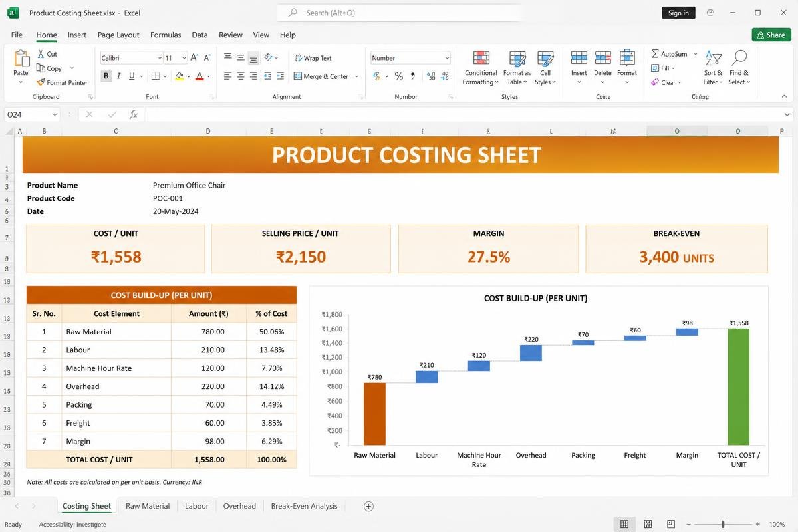The height and width of the screenshot is (532, 798).
Task: Switch to the Insert ribbon tab
Action: pyautogui.click(x=77, y=35)
